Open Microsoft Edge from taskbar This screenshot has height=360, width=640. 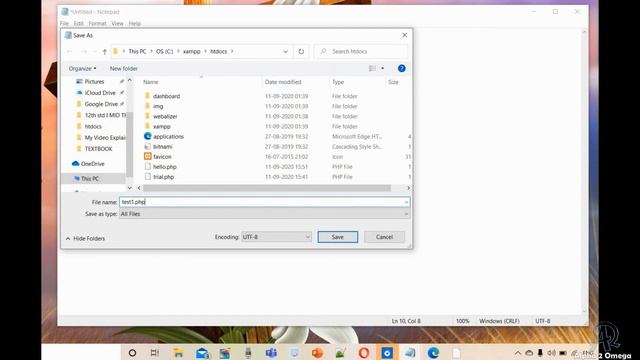pos(433,353)
